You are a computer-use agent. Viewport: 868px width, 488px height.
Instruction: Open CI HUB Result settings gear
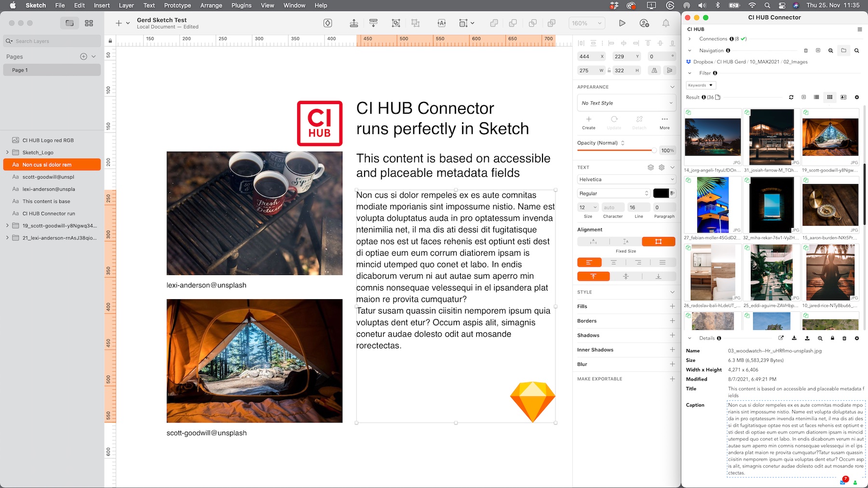click(x=856, y=97)
